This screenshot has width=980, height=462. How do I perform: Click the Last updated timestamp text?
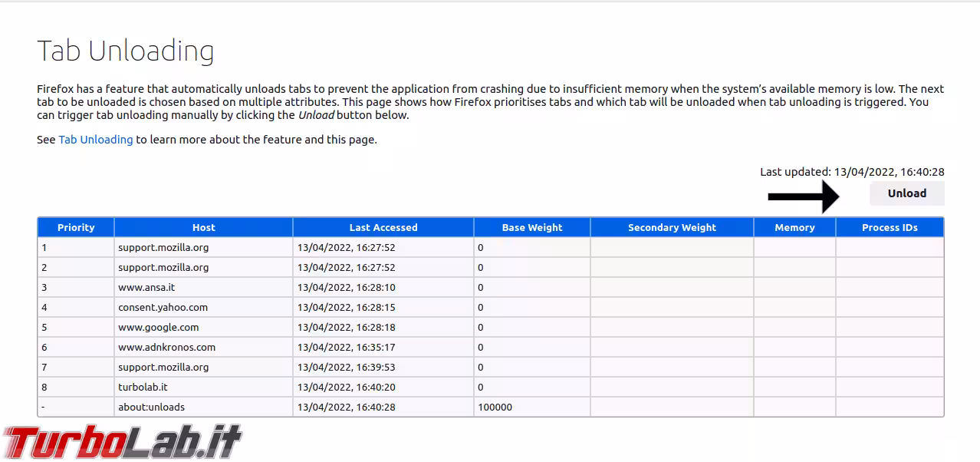pyautogui.click(x=851, y=171)
